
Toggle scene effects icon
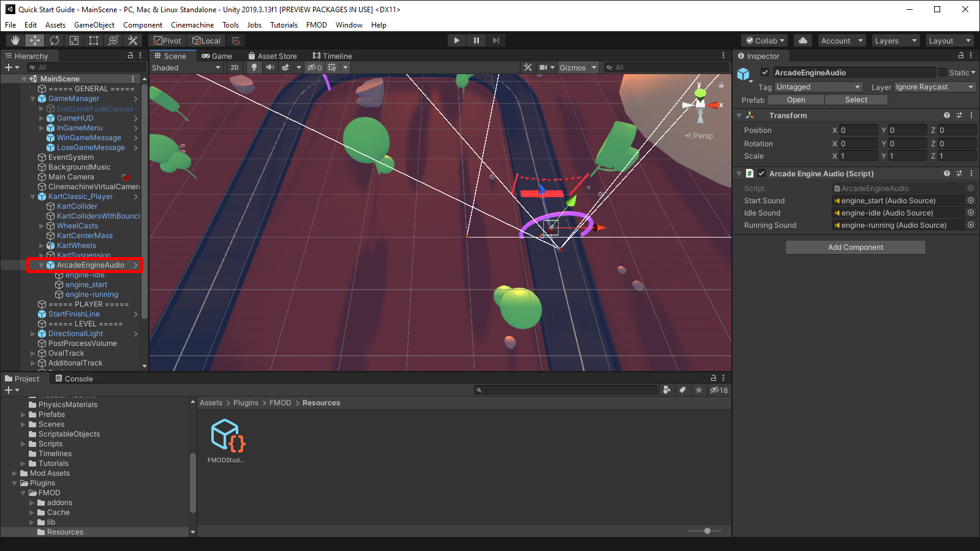pos(285,67)
